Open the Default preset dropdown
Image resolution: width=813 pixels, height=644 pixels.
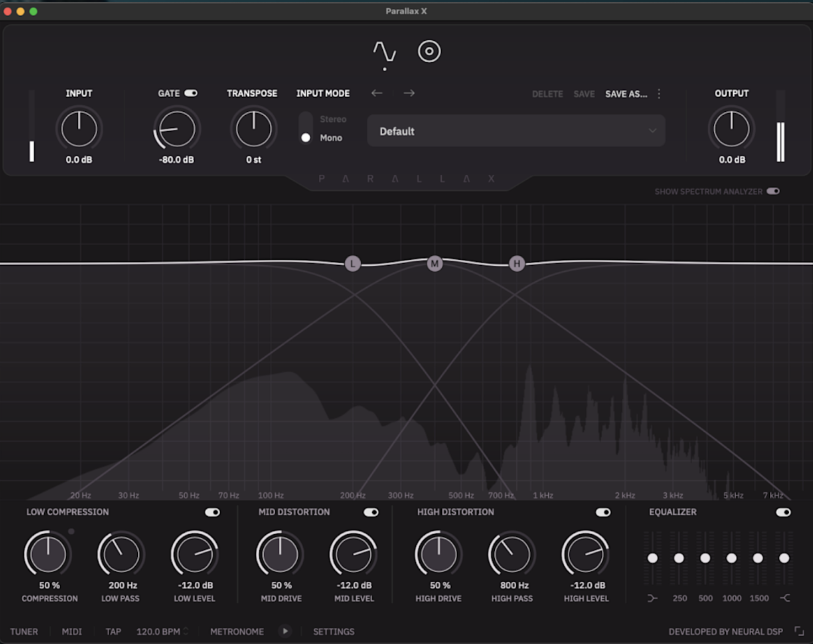point(516,131)
